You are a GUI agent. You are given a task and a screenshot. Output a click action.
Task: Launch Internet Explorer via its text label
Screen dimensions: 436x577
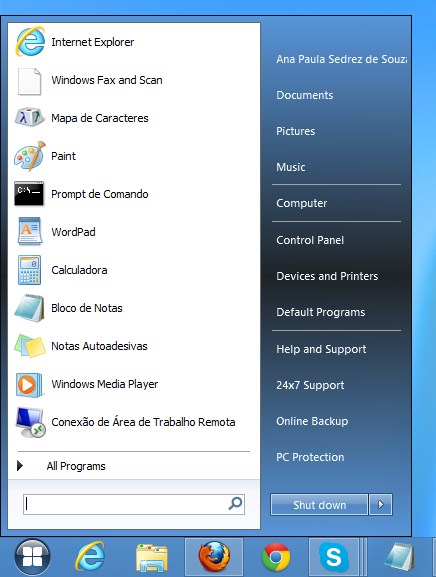(92, 42)
